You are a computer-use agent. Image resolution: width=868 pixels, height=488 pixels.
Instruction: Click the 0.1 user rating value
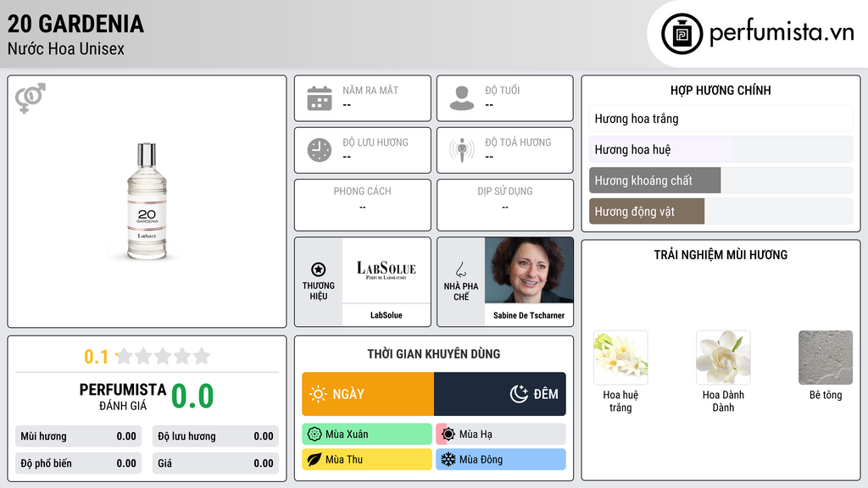pos(96,357)
